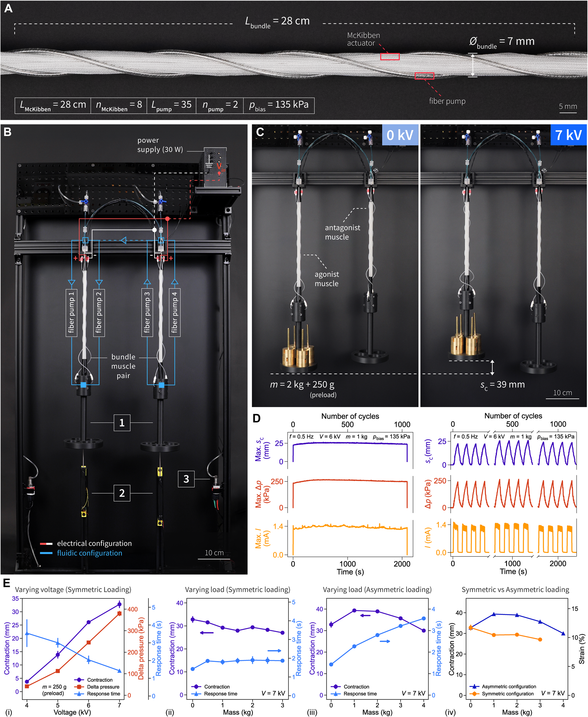This screenshot has width=588, height=717.
Task: Click the p_bias = 135 kPa cell in panel A
Action: coord(279,105)
